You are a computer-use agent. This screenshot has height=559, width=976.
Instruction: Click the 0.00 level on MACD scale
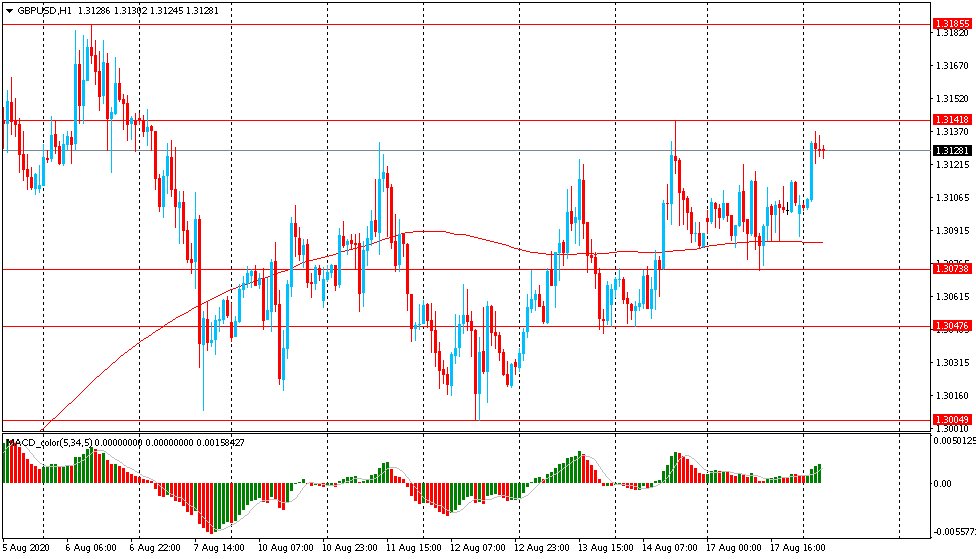942,484
